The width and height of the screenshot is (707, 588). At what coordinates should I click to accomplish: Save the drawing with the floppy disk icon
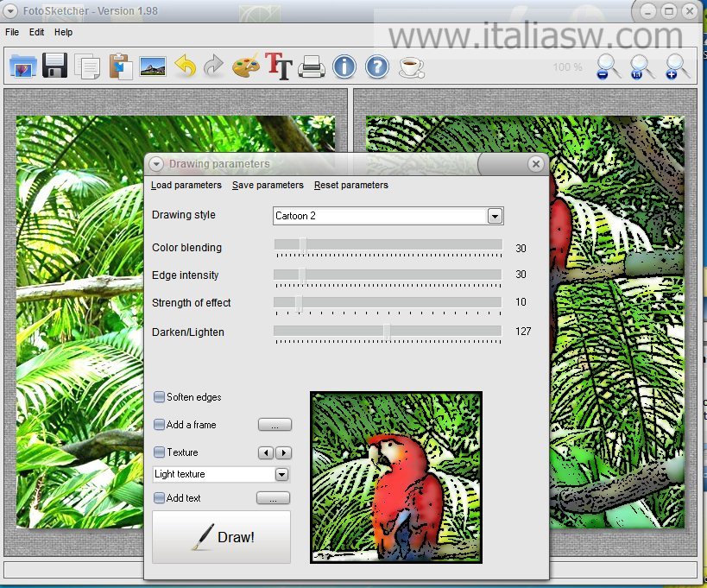coord(54,66)
